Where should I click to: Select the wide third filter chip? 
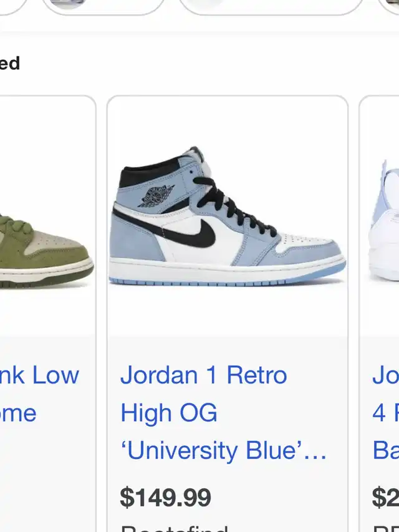[x=271, y=7]
